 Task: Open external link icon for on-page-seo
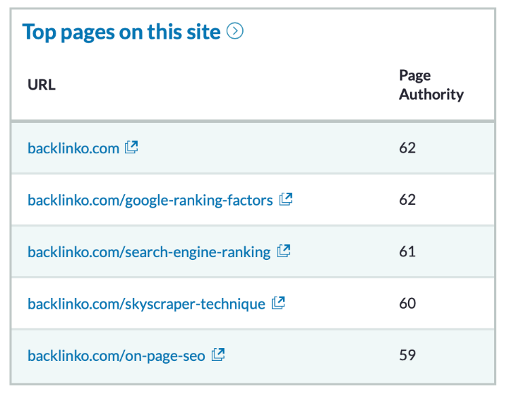click(x=218, y=354)
